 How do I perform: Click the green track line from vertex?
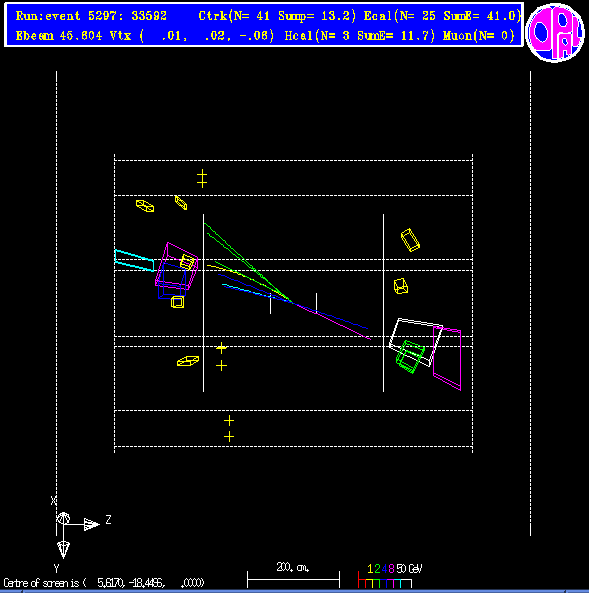[x=248, y=262]
